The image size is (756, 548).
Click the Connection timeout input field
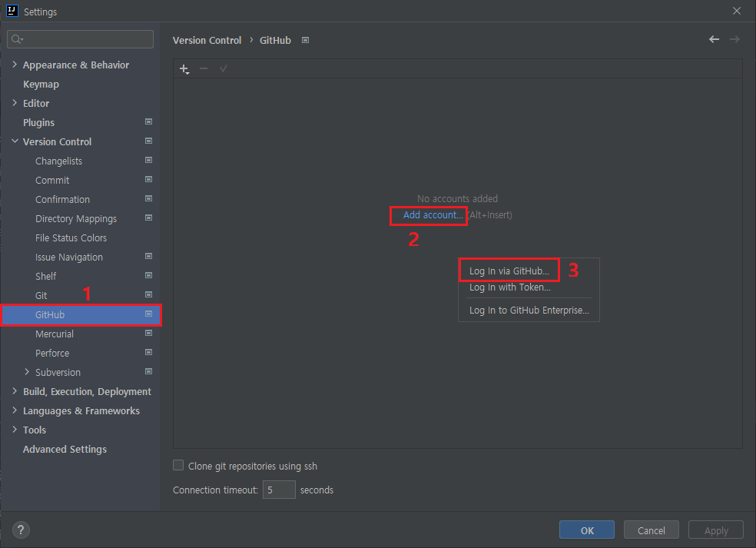coord(279,490)
